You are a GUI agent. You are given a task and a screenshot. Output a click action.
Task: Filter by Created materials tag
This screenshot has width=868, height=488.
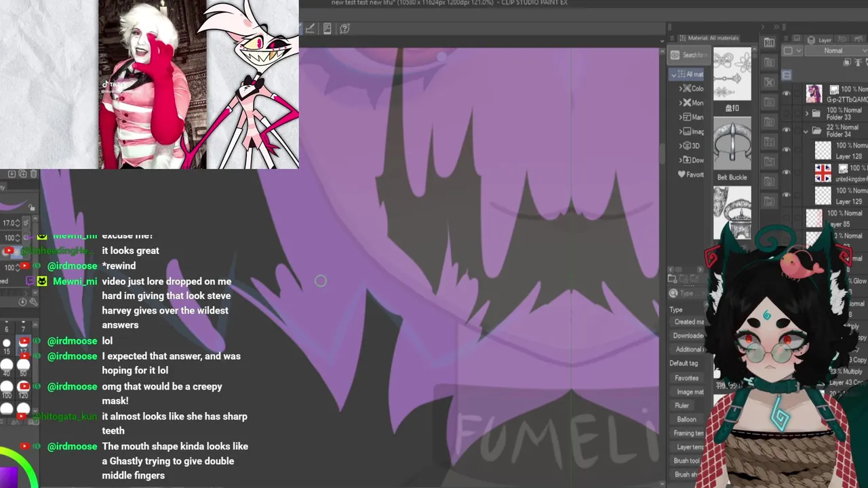689,322
